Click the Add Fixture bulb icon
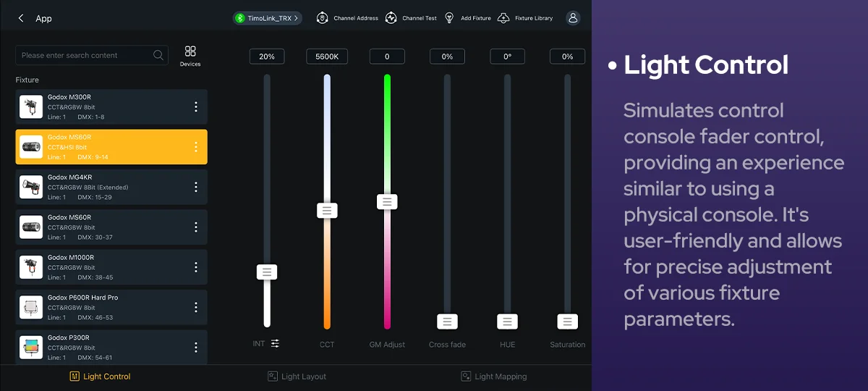This screenshot has height=391, width=868. pyautogui.click(x=450, y=18)
